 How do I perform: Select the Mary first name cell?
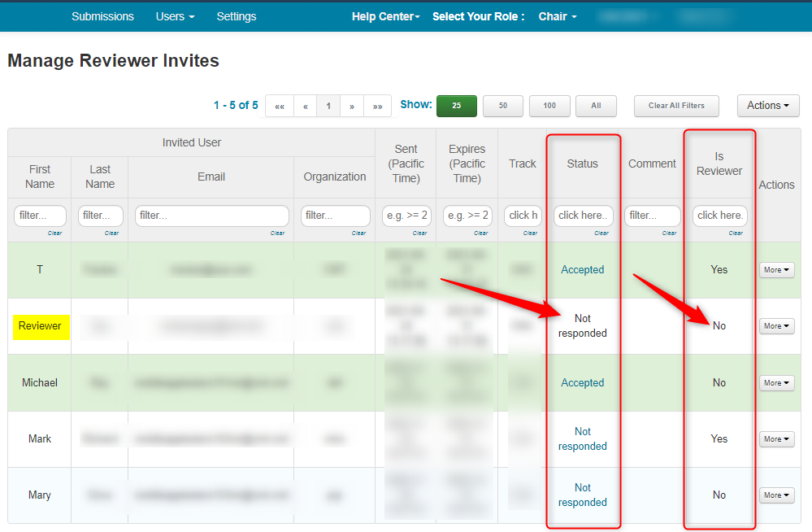(40, 495)
